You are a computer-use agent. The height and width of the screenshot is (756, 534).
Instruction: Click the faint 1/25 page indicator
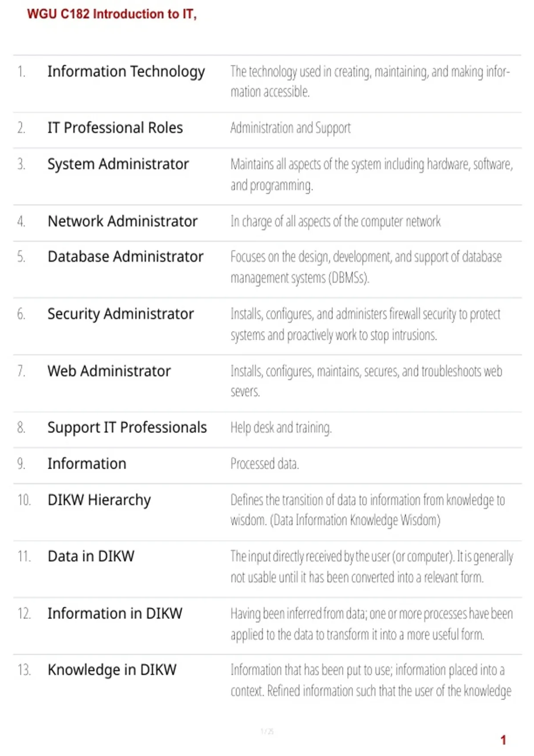coord(267,731)
